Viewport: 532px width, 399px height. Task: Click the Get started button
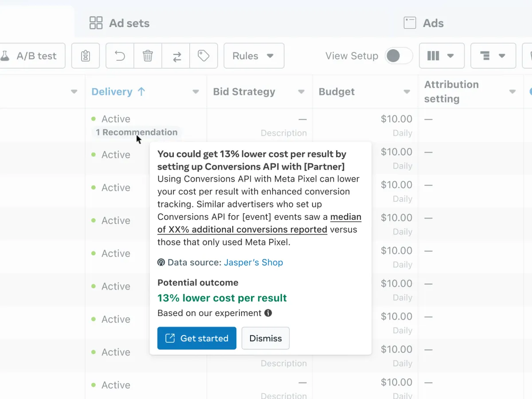[x=196, y=338]
